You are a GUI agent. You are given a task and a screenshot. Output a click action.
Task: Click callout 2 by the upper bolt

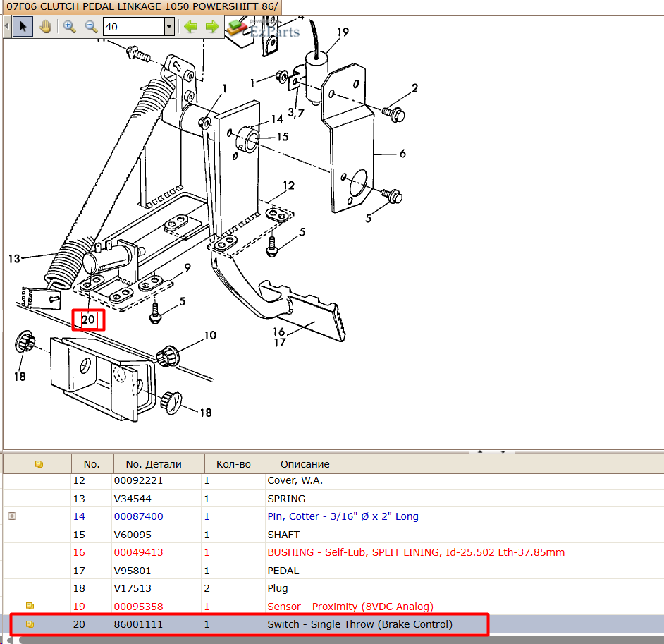pyautogui.click(x=414, y=87)
